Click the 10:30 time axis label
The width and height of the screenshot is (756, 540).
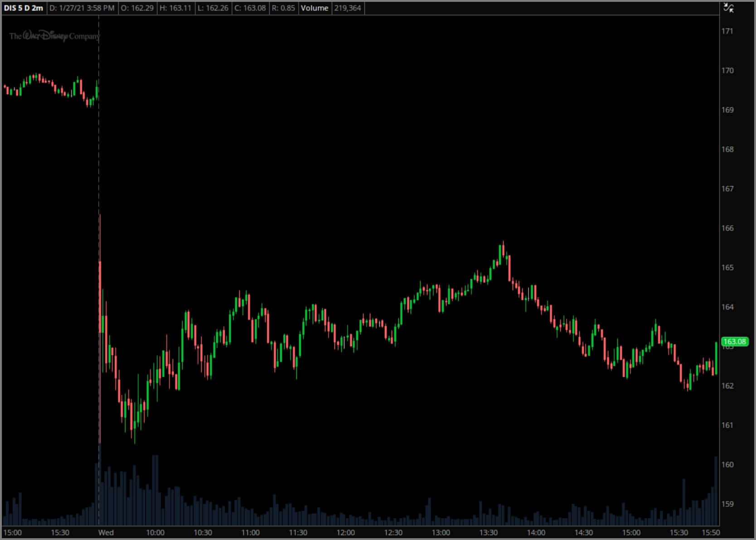click(x=203, y=533)
